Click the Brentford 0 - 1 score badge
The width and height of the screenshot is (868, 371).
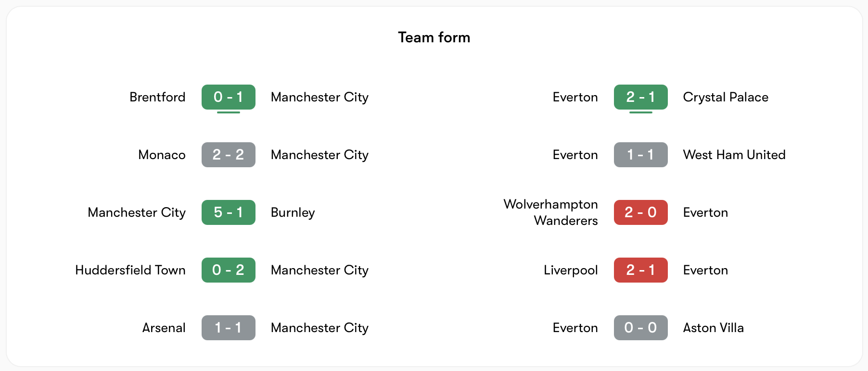[x=228, y=97]
